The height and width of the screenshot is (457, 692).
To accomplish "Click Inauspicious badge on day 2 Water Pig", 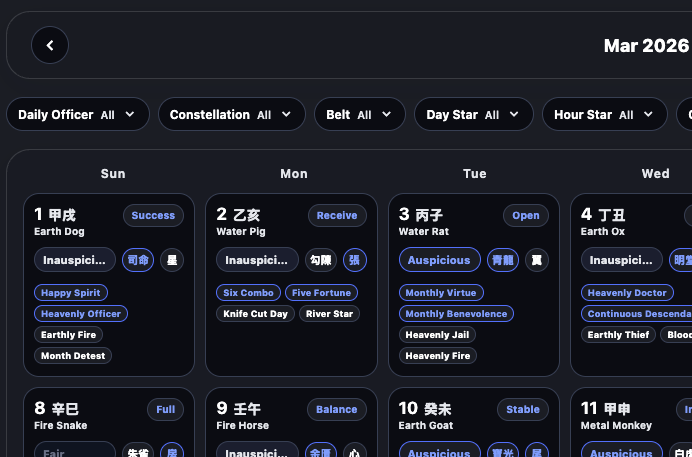I will [x=257, y=260].
